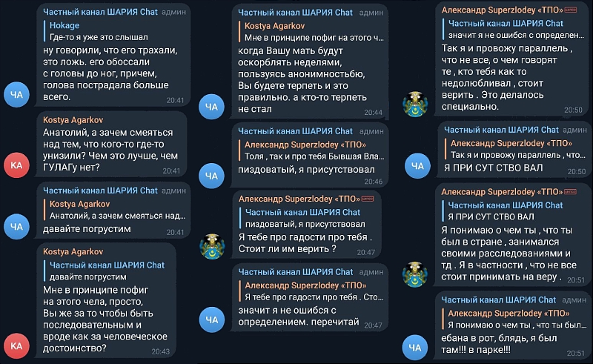The image size is (593, 364).
Task: Open the ЧА avatar beside the 'в парке!!!' message
Action: (x=415, y=347)
